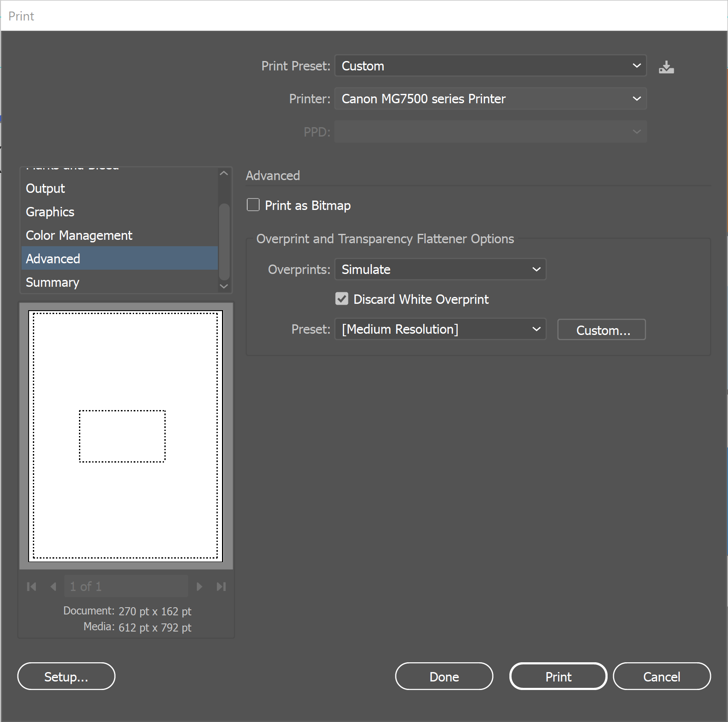The height and width of the screenshot is (722, 728).
Task: Open the printer Setup dialog
Action: coord(66,676)
